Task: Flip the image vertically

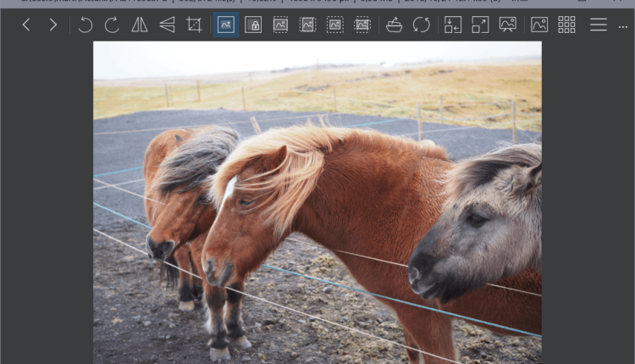Action: 167,25
